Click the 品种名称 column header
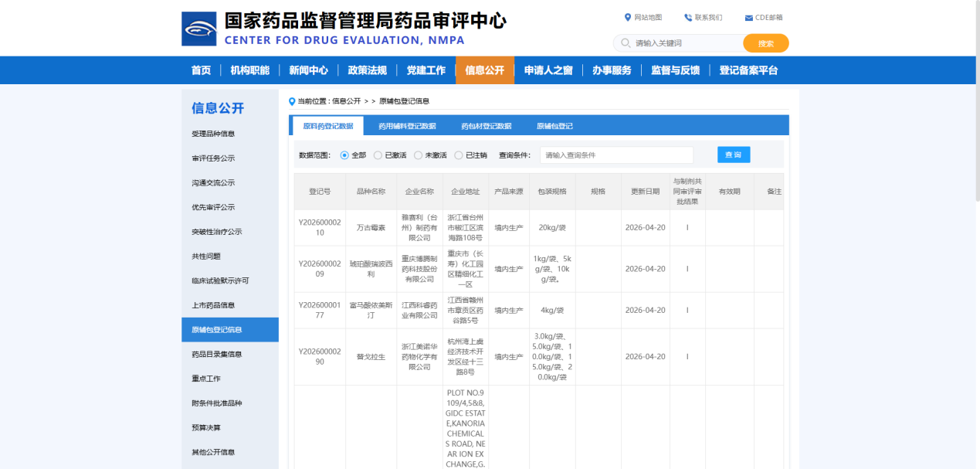The height and width of the screenshot is (469, 980). (371, 192)
